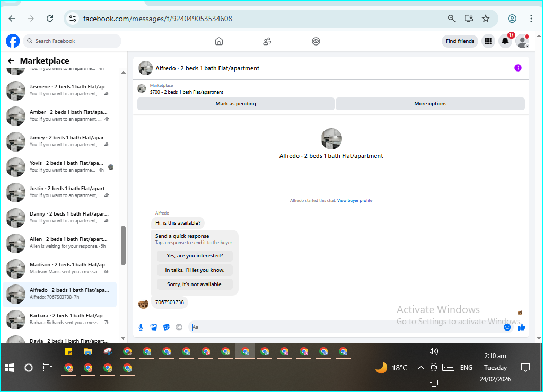This screenshot has width=543, height=392.
Task: Click the zoom magnifier icon in the address bar
Action: click(452, 19)
